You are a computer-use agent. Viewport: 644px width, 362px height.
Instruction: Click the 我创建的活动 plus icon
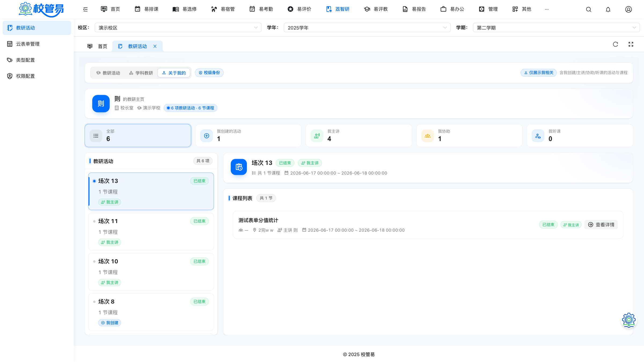207,136
